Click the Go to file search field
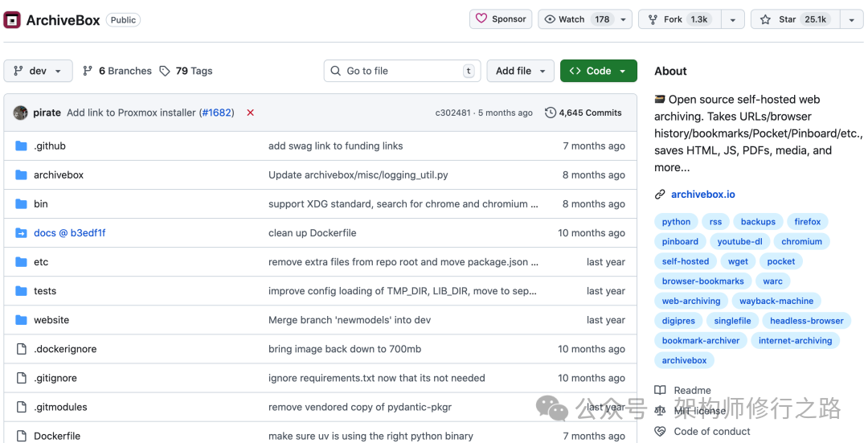The width and height of the screenshot is (868, 443). (403, 71)
